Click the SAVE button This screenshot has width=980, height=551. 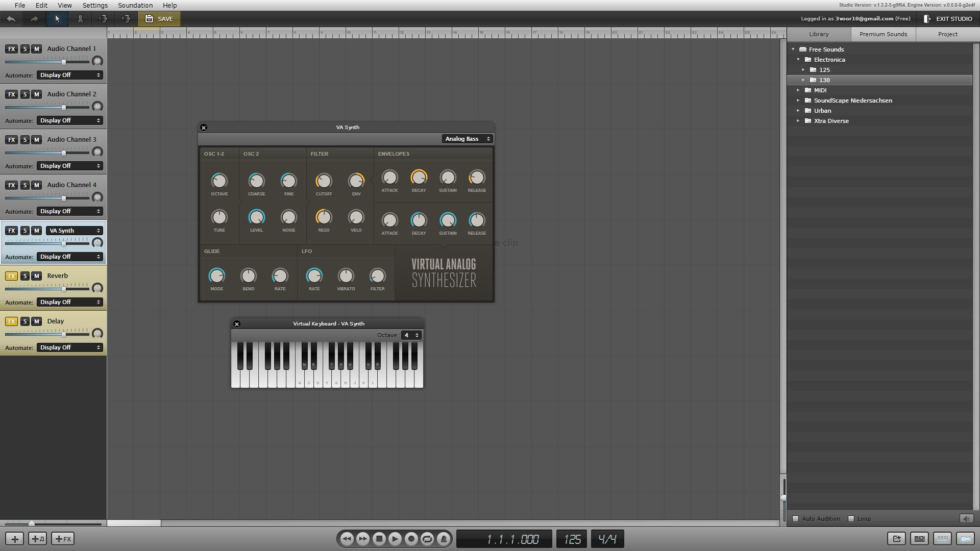pos(159,19)
